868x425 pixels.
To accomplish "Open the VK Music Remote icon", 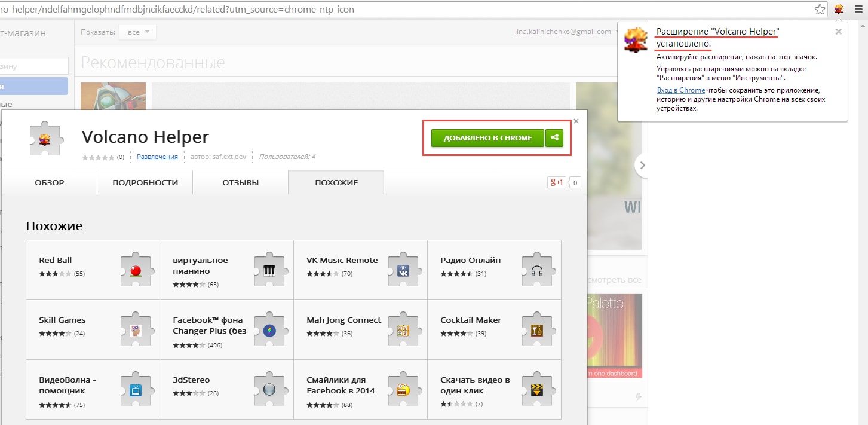I will click(403, 271).
